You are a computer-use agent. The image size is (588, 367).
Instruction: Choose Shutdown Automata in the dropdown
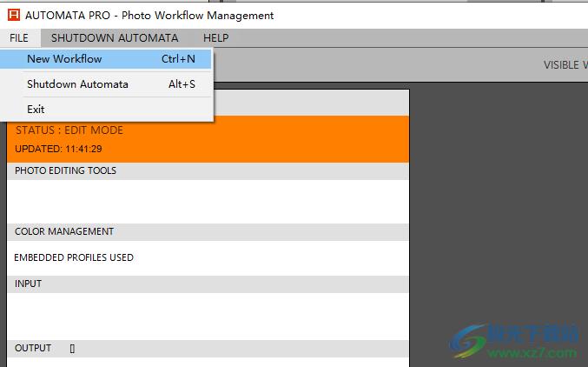coord(77,84)
